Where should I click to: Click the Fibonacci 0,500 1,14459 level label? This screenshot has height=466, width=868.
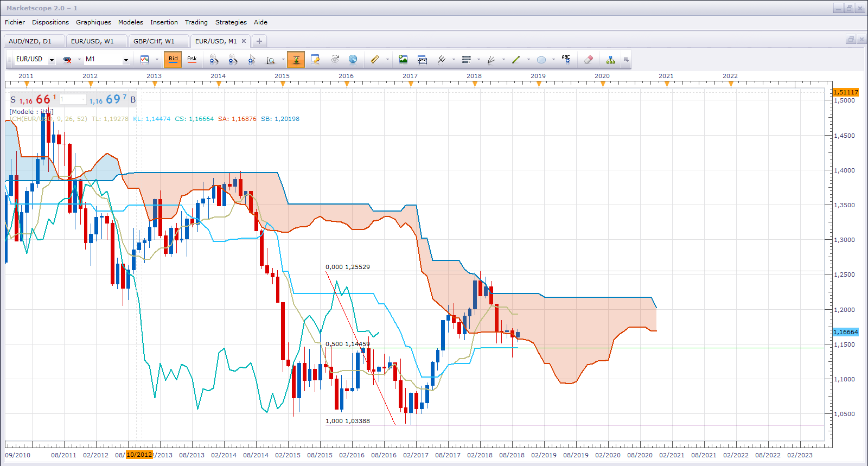348,344
